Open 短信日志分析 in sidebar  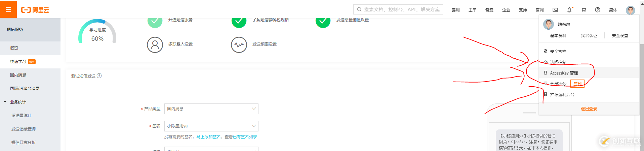(30, 142)
